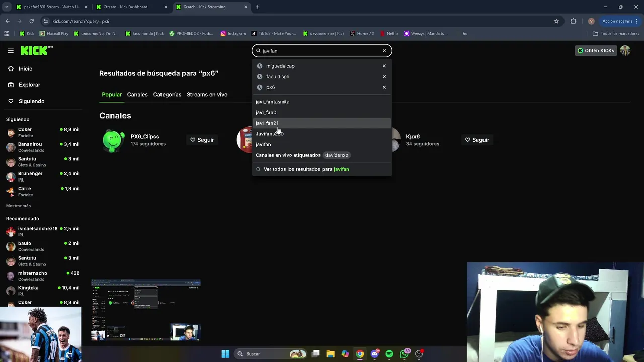Open the hamburger sidebar menu
The height and width of the screenshot is (362, 644).
point(11,51)
